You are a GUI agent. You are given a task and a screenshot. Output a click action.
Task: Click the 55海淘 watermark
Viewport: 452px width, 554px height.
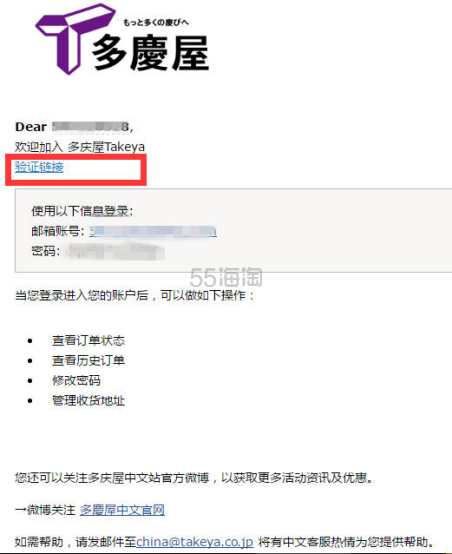point(226,277)
